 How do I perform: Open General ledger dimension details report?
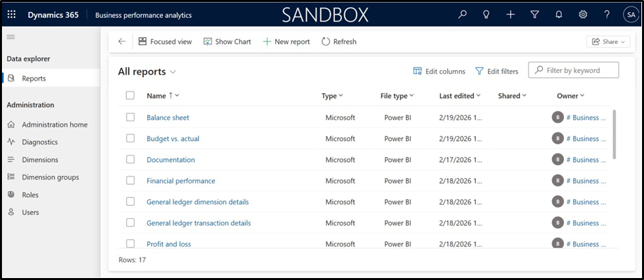[x=198, y=202]
